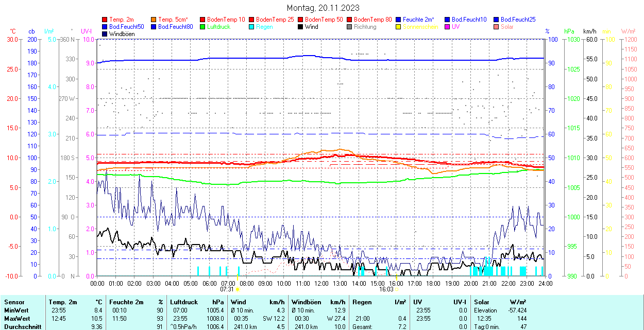The width and height of the screenshot is (644, 330).
Task: Select the Wind legend label
Action: coord(311,27)
